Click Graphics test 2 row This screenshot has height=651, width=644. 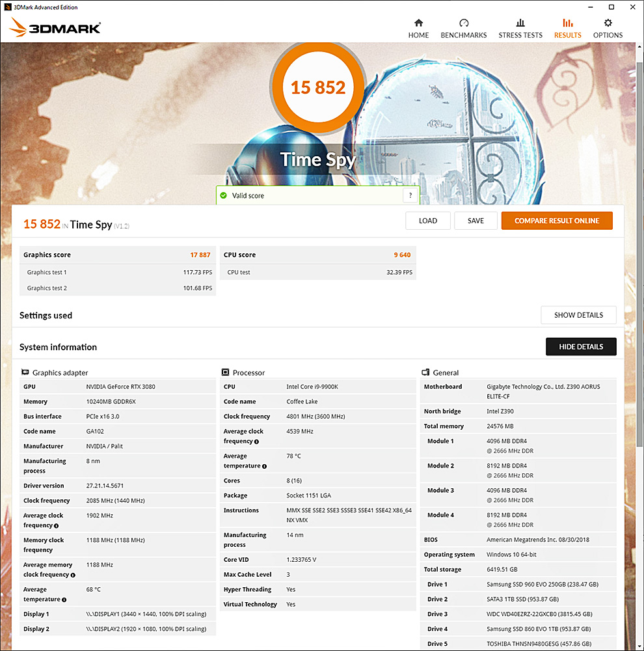(118, 288)
